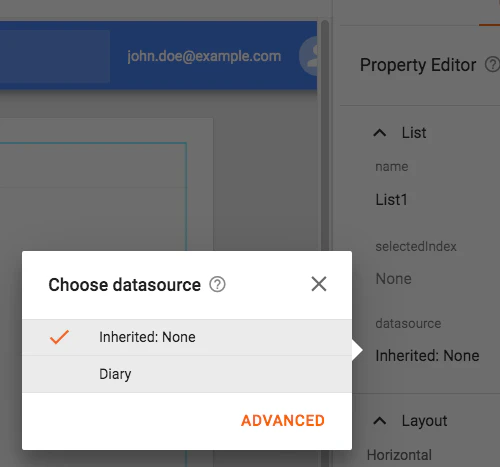500x467 pixels.
Task: Select the Inherited: None datasource option
Action: point(187,337)
